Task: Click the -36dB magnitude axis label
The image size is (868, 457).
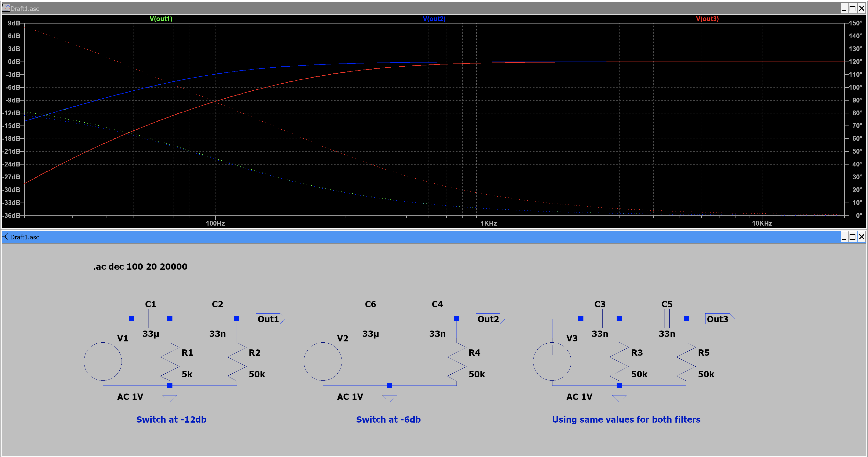Action: 11,215
